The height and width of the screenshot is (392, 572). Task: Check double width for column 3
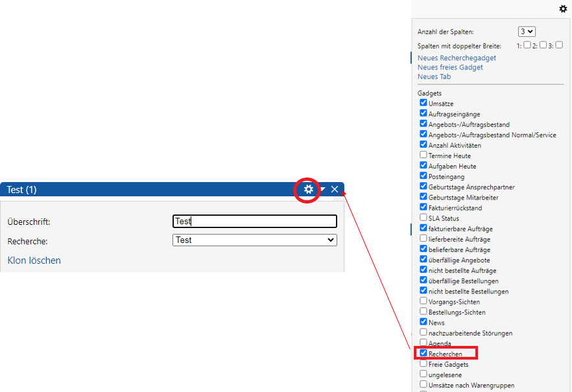559,45
